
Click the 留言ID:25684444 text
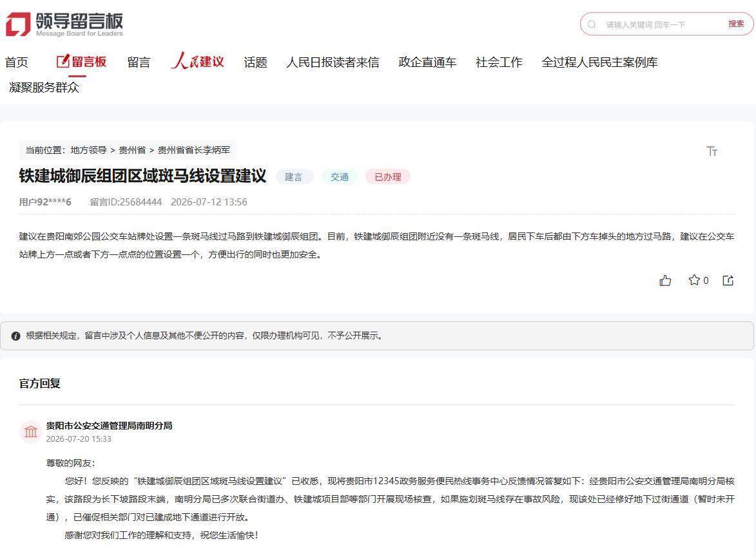[x=126, y=202]
